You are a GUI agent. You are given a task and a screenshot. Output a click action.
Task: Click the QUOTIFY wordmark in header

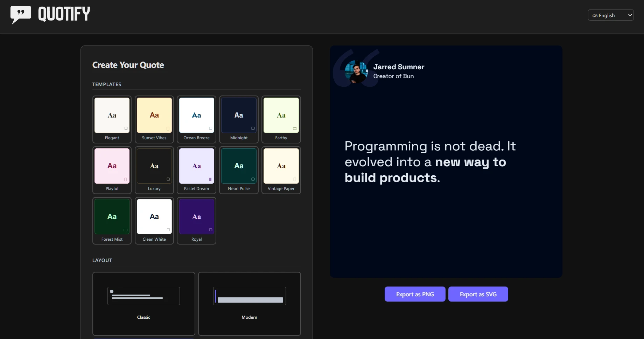pyautogui.click(x=64, y=14)
